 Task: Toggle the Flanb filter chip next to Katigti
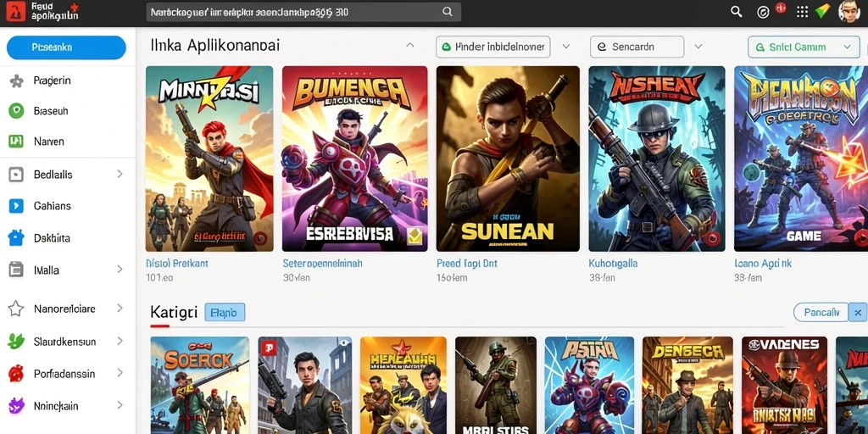click(x=225, y=313)
